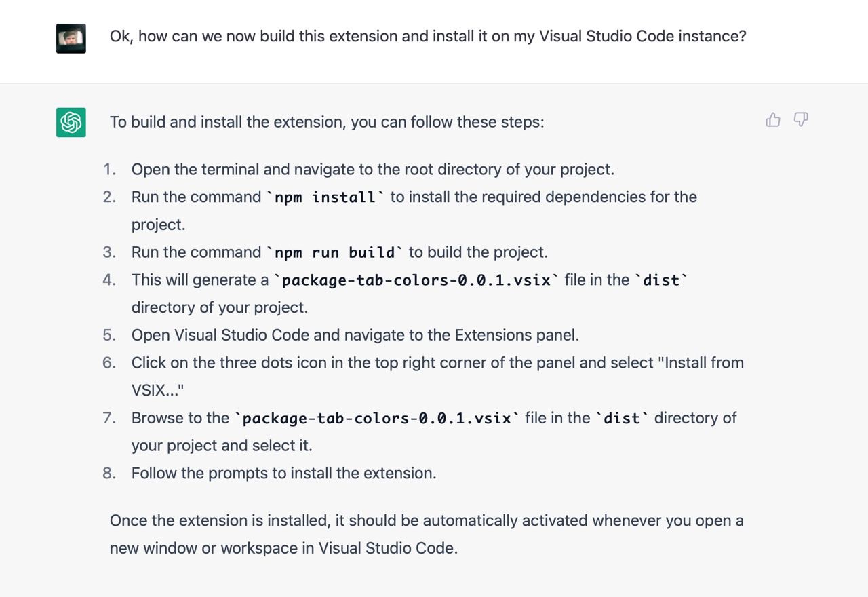Click the .vsix filename in step 4

click(416, 280)
